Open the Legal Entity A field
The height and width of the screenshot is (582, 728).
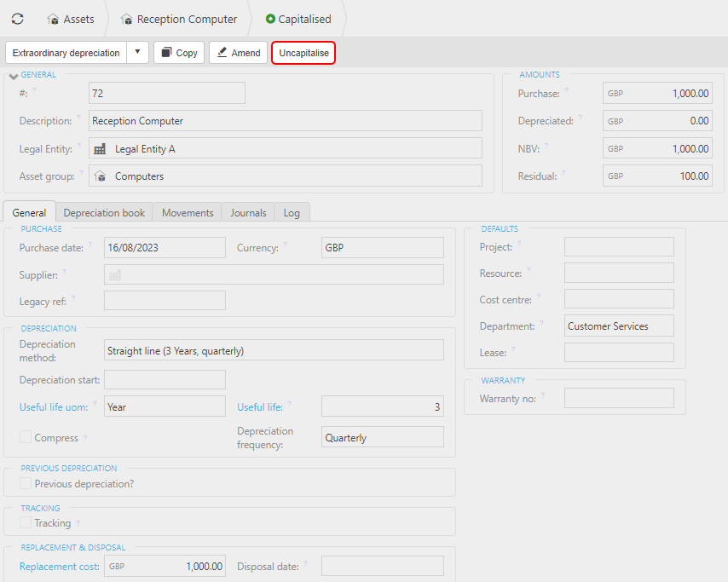tap(286, 148)
